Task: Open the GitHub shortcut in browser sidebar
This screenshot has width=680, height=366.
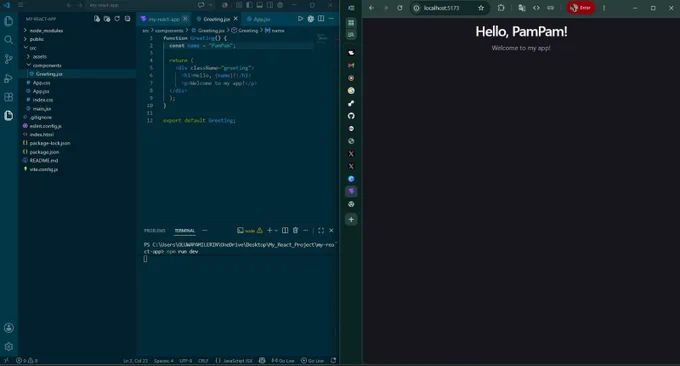Action: click(351, 116)
